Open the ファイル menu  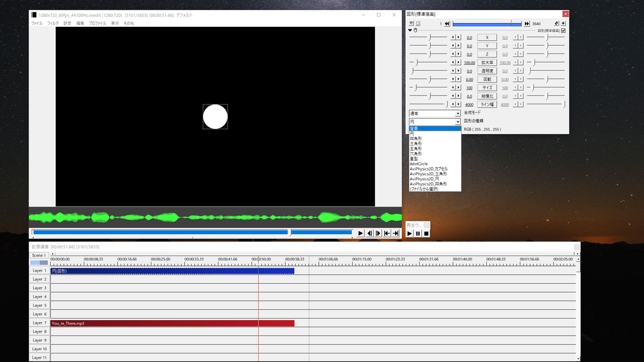pos(36,24)
